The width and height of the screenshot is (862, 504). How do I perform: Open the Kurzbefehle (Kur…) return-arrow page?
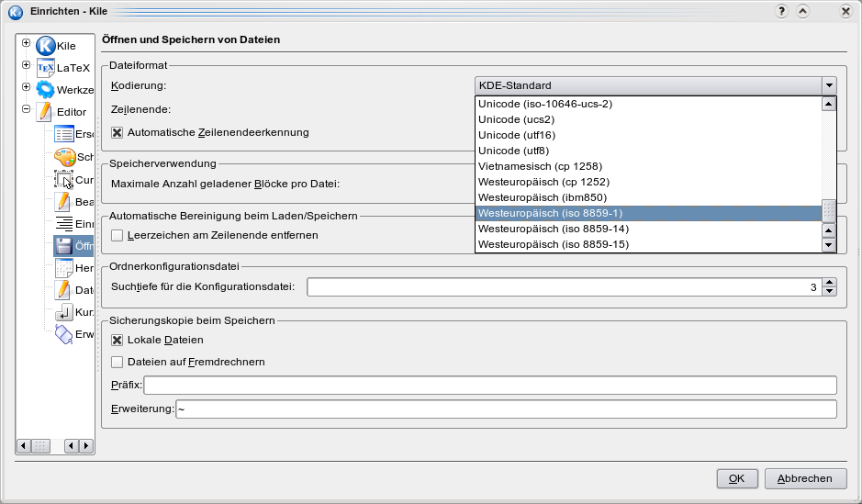click(63, 311)
